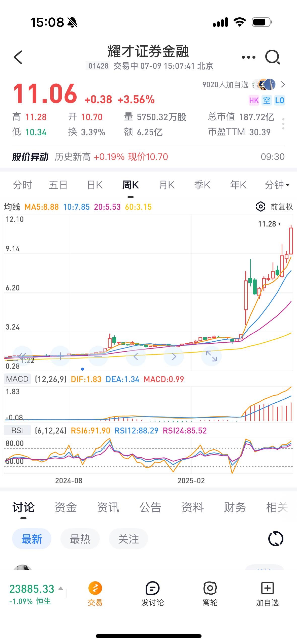Image resolution: width=297 pixels, height=644 pixels.
Task: Open the three-dot more menu
Action: (x=248, y=57)
